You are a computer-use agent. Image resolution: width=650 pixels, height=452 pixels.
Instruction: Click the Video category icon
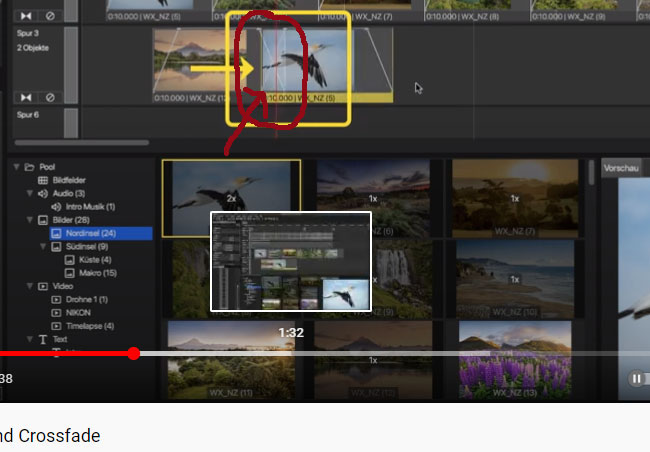43,286
